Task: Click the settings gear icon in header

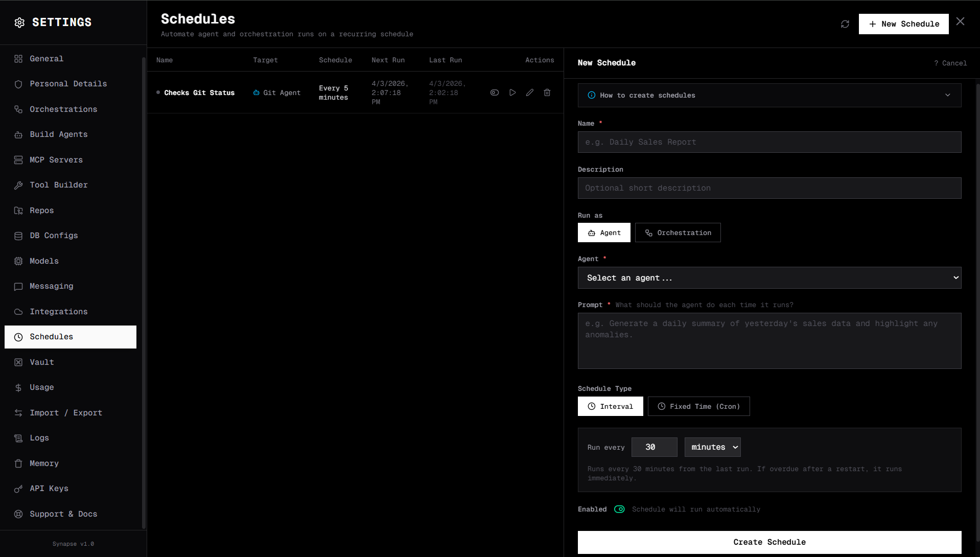Action: pyautogui.click(x=19, y=22)
